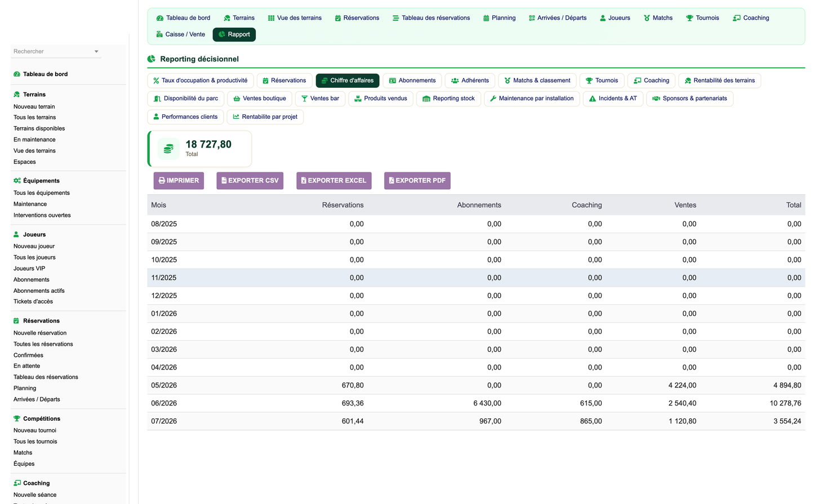The width and height of the screenshot is (814, 504).
Task: Select Sponsors & partenariats report tab
Action: (x=690, y=99)
